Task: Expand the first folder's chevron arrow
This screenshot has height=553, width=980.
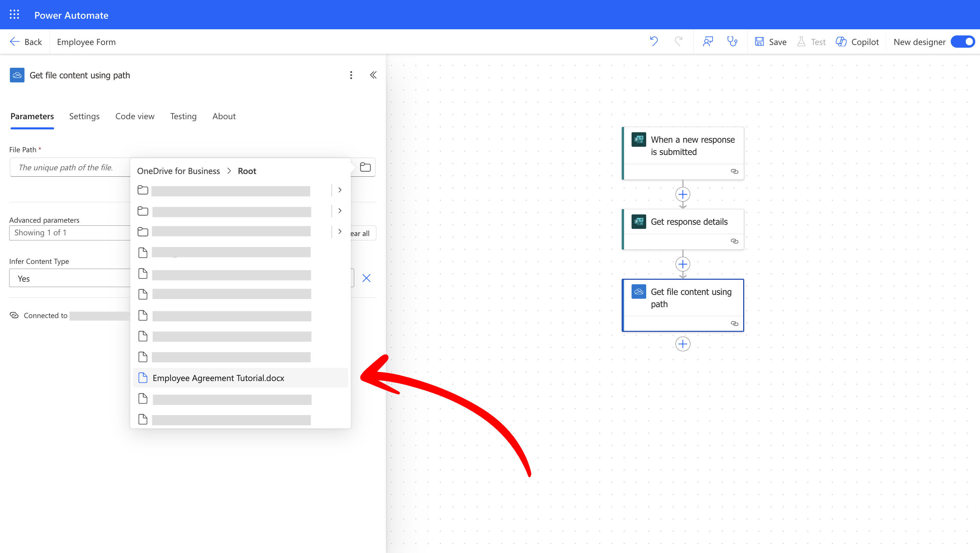Action: tap(340, 190)
